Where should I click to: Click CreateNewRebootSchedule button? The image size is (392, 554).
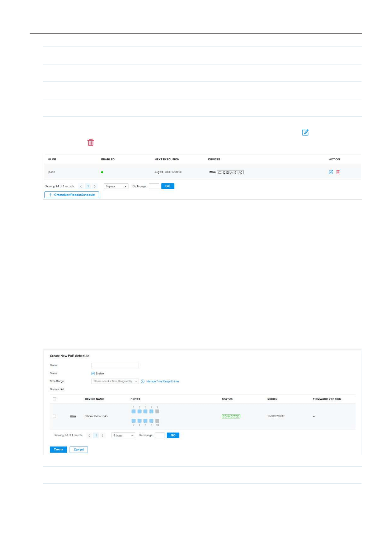[x=72, y=195]
